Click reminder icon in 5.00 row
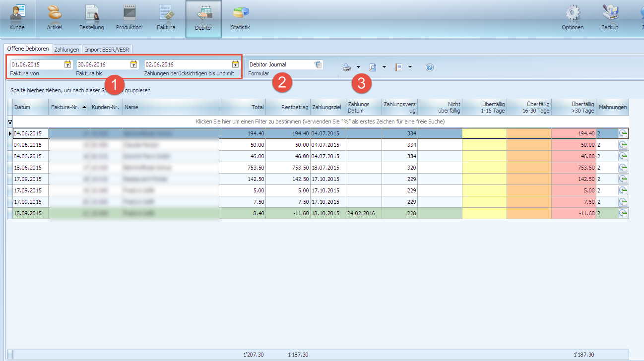644x361 pixels. 623,190
